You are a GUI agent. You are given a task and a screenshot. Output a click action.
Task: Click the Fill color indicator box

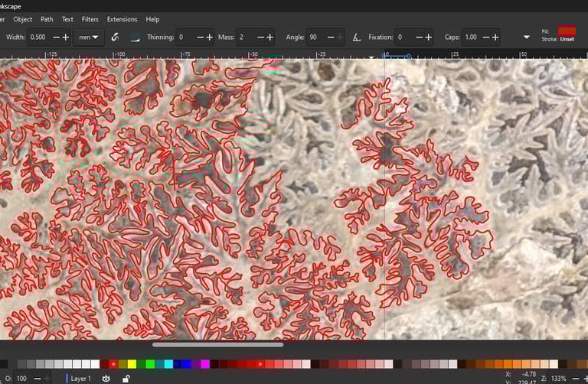click(567, 30)
